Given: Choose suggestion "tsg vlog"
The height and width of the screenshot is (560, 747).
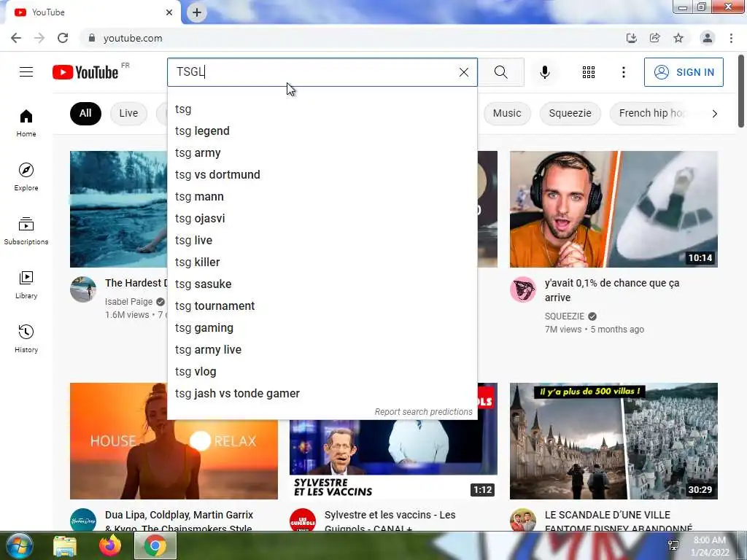Looking at the screenshot, I should coord(322,372).
